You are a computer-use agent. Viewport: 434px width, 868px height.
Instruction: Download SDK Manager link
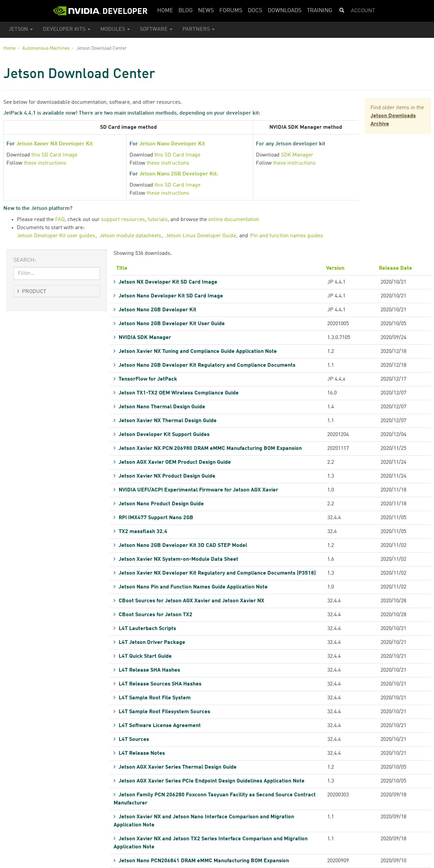coord(297,155)
